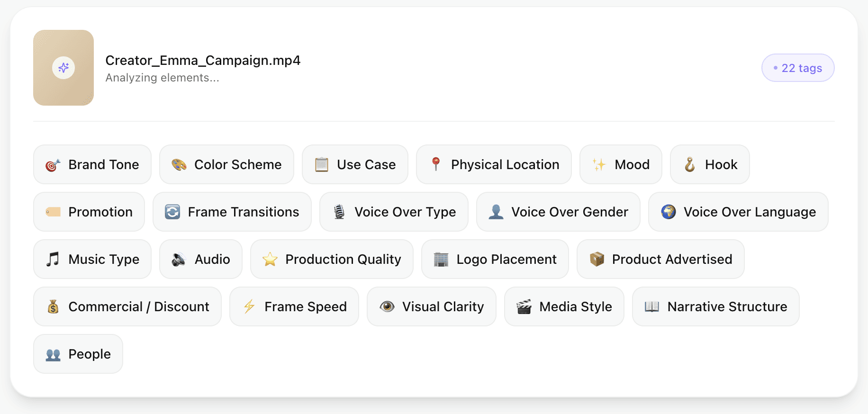Click the eye icon on Visual Clarity
Viewport: 868px width, 414px height.
[x=387, y=307]
